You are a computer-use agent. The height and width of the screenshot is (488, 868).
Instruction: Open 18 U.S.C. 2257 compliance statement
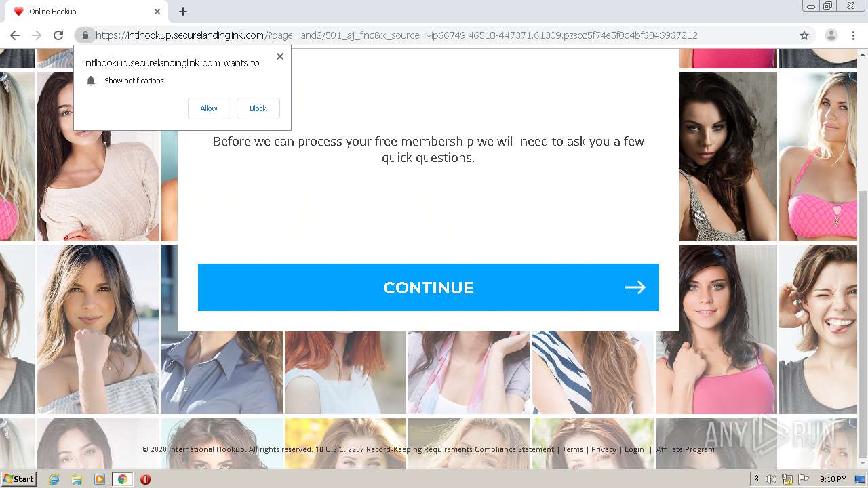434,449
